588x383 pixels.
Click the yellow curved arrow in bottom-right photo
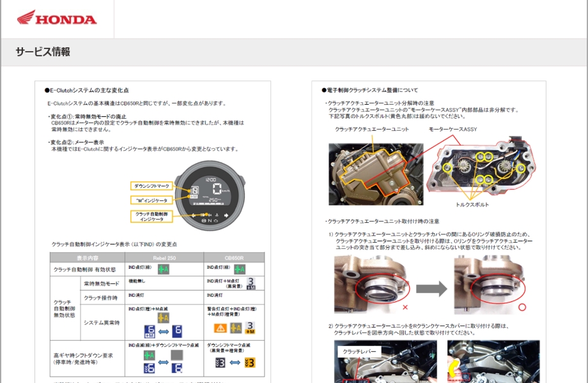tap(454, 368)
